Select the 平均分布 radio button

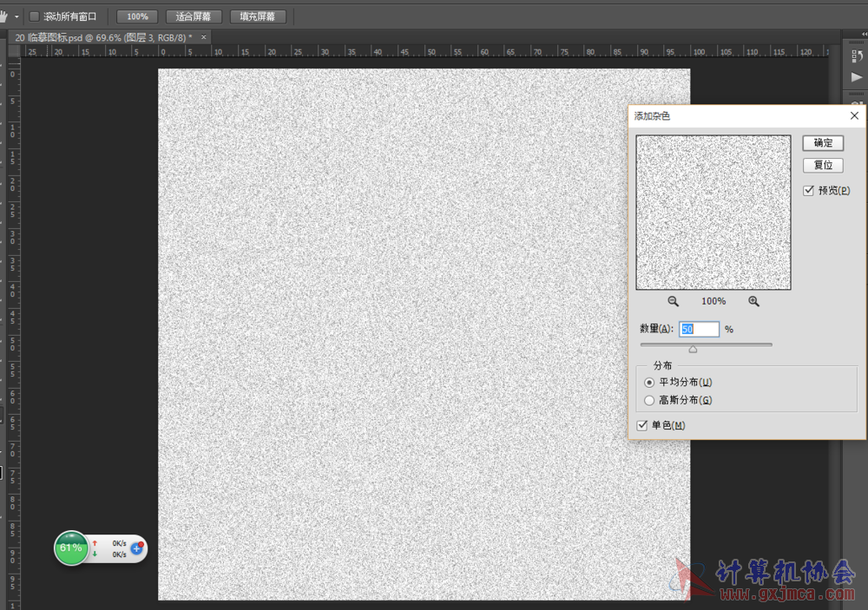pyautogui.click(x=649, y=383)
